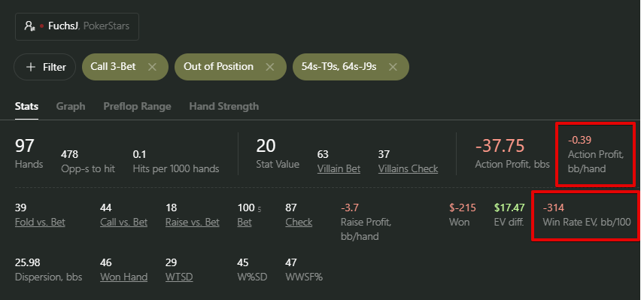
Task: Click the Call vs. Bet link
Action: click(123, 223)
